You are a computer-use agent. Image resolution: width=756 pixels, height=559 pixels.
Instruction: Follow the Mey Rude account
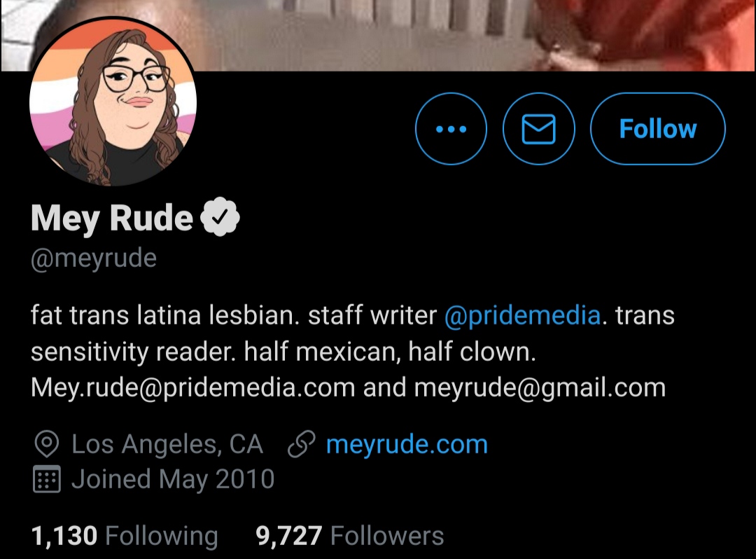point(657,129)
